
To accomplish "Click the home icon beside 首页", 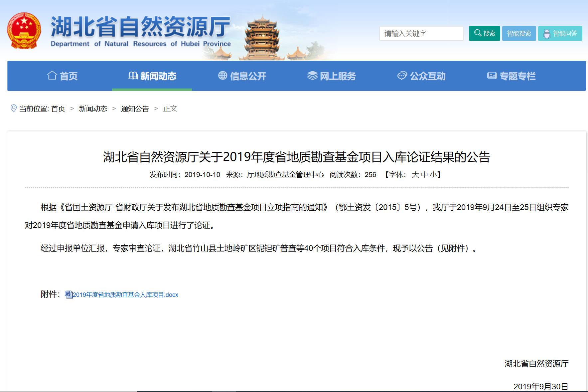I will [x=52, y=76].
